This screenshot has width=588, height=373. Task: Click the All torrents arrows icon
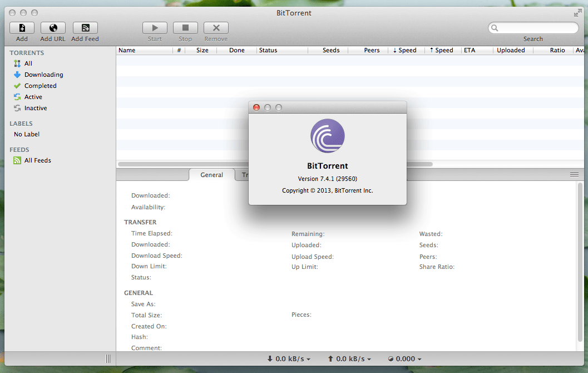(x=17, y=63)
